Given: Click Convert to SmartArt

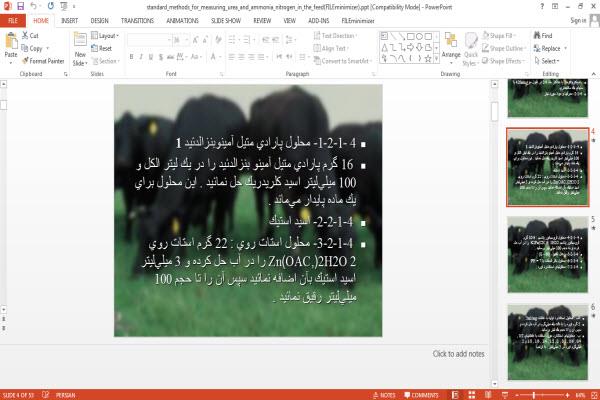Looking at the screenshot, I should pyautogui.click(x=343, y=61).
